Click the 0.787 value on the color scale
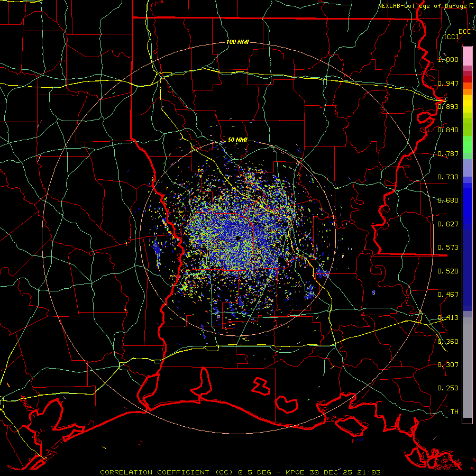The image size is (476, 476). coord(448,153)
